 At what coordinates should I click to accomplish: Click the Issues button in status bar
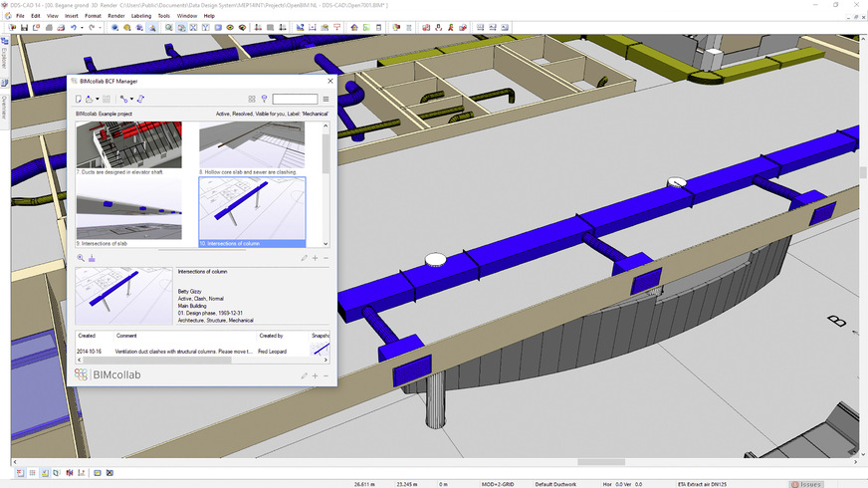click(x=806, y=484)
